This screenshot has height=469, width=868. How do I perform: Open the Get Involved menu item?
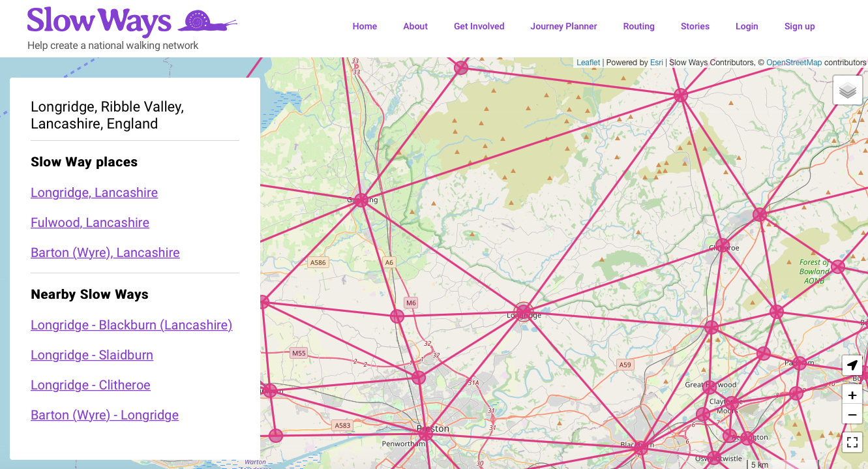click(479, 26)
